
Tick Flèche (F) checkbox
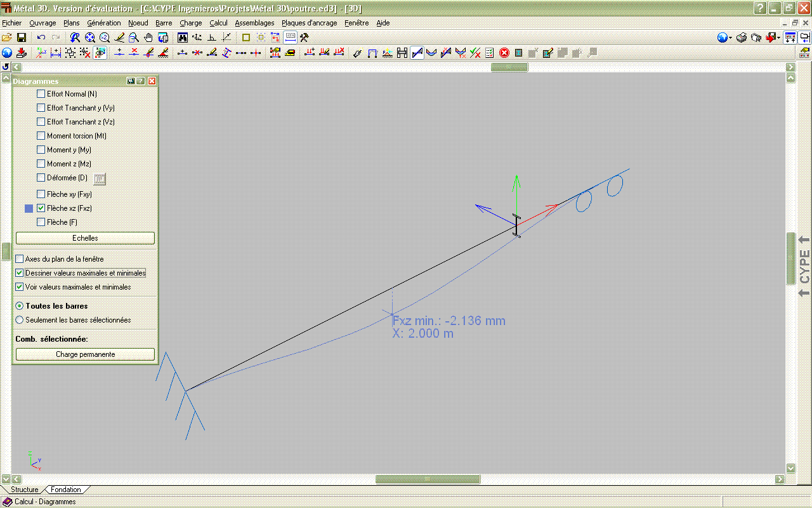tap(41, 222)
